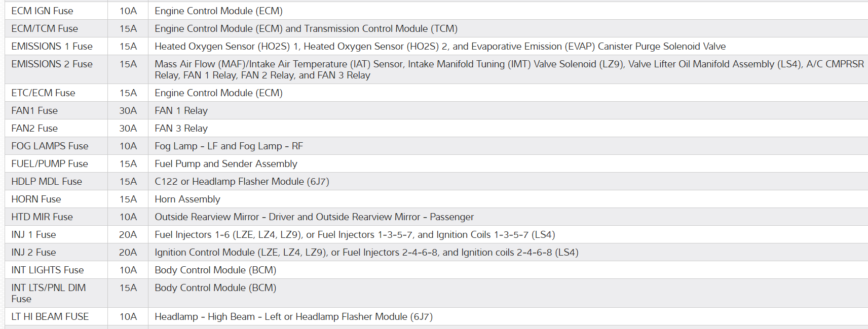Image resolution: width=868 pixels, height=329 pixels.
Task: Click the ETC/ECM Fuse name
Action: point(43,93)
